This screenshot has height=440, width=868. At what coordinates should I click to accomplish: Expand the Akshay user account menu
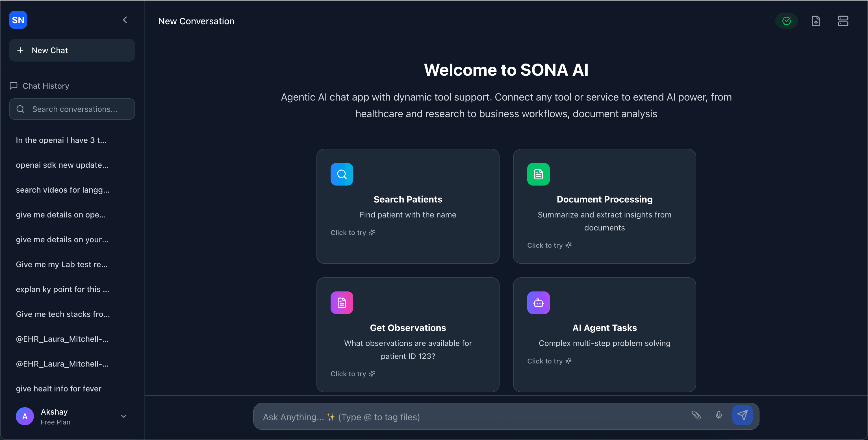[124, 416]
